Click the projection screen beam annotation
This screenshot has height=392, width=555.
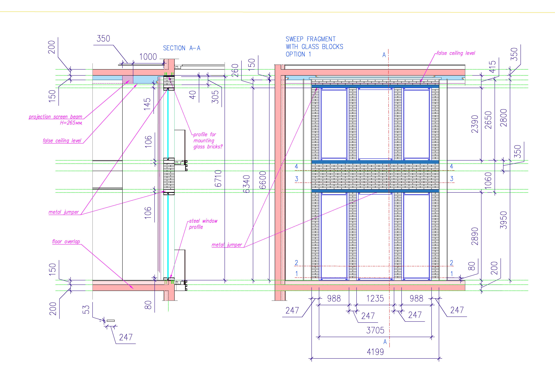56,117
